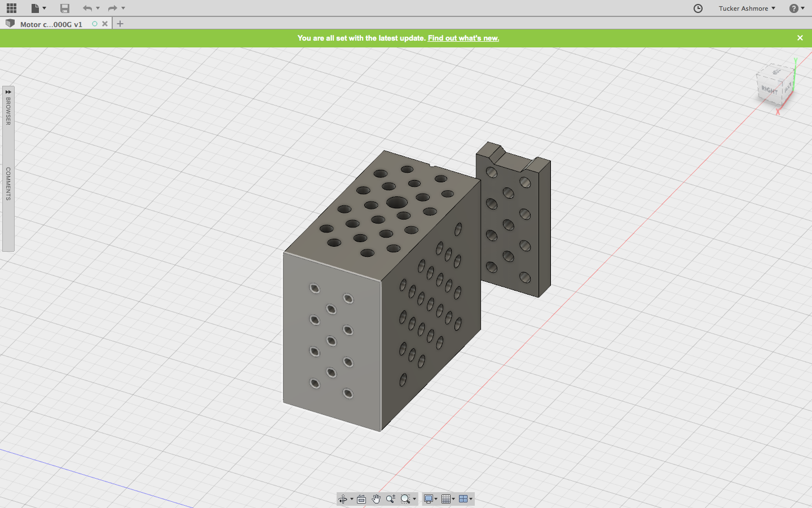Viewport: 812px width, 508px height.
Task: Select the large center hole on block top
Action: tap(397, 203)
